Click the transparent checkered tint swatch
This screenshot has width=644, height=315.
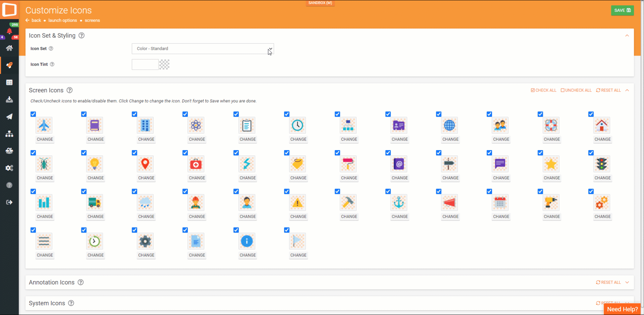pos(164,64)
